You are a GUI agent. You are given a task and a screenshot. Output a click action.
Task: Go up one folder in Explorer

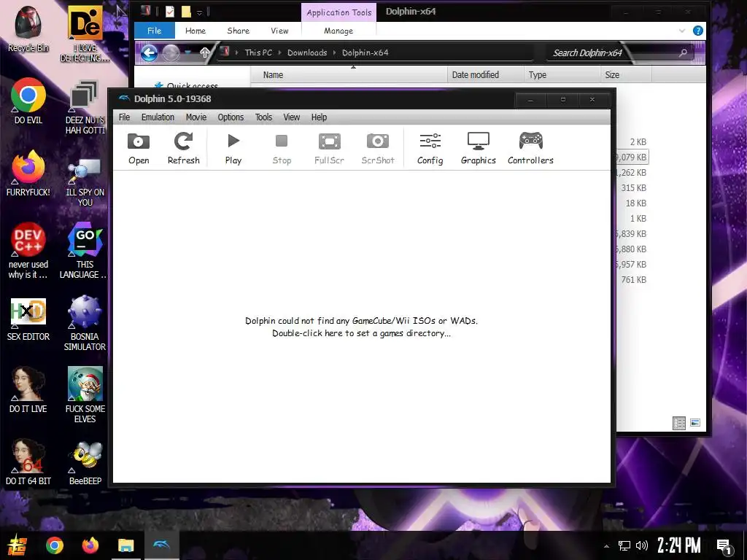(204, 52)
